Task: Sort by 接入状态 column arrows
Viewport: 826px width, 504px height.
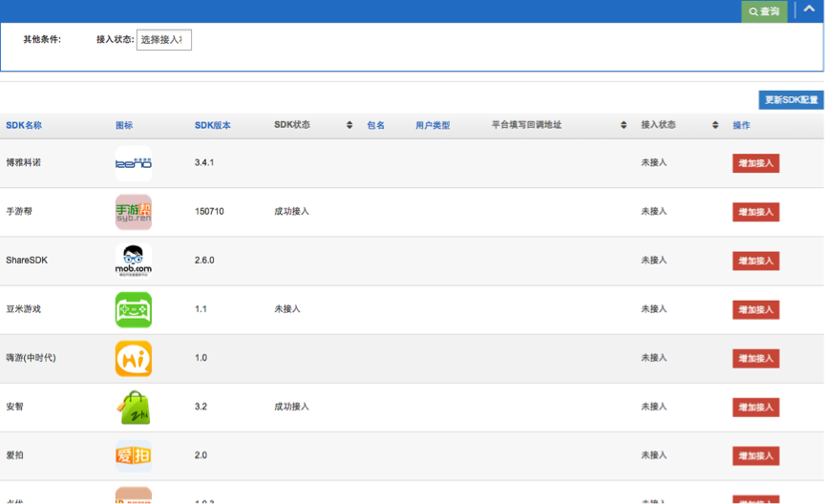Action: coord(715,125)
